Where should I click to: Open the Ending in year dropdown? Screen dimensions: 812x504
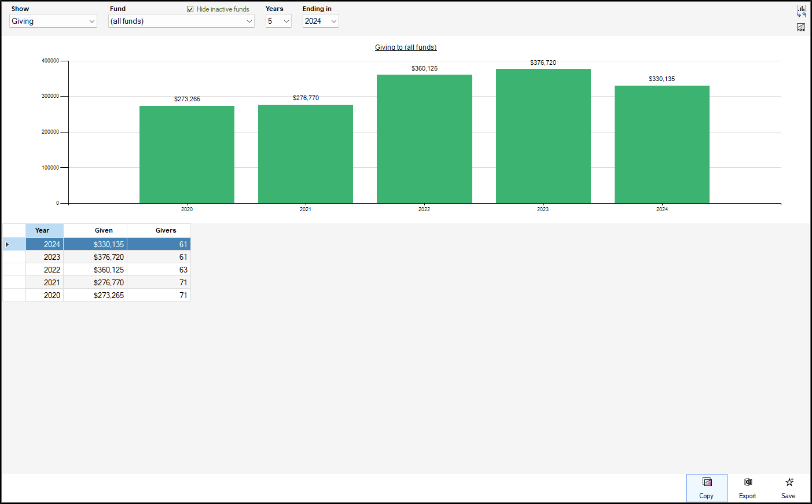(320, 21)
